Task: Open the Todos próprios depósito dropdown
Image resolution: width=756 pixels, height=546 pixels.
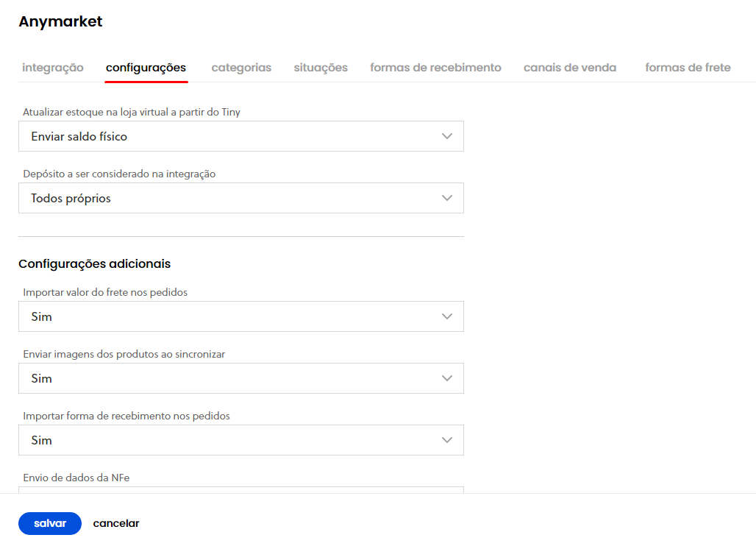Action: (x=241, y=198)
